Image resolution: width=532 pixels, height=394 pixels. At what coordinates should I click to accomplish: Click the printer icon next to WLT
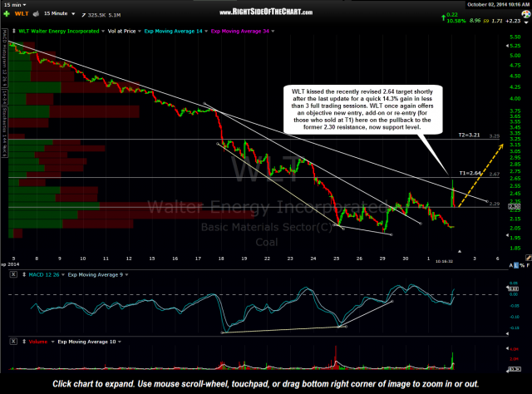[x=37, y=13]
